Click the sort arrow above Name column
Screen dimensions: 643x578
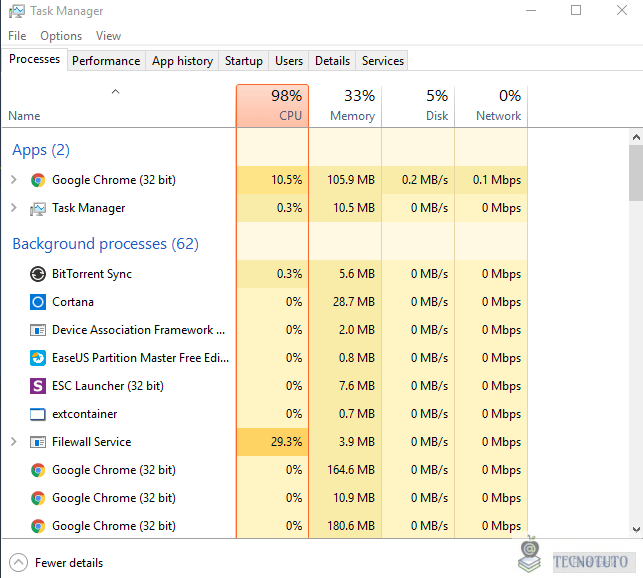click(x=116, y=92)
